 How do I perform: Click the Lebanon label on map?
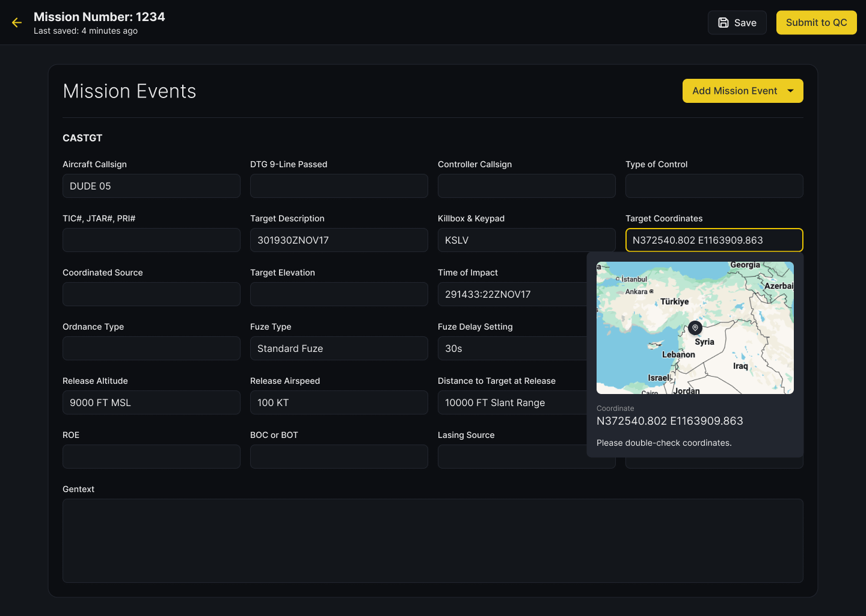[x=678, y=354]
